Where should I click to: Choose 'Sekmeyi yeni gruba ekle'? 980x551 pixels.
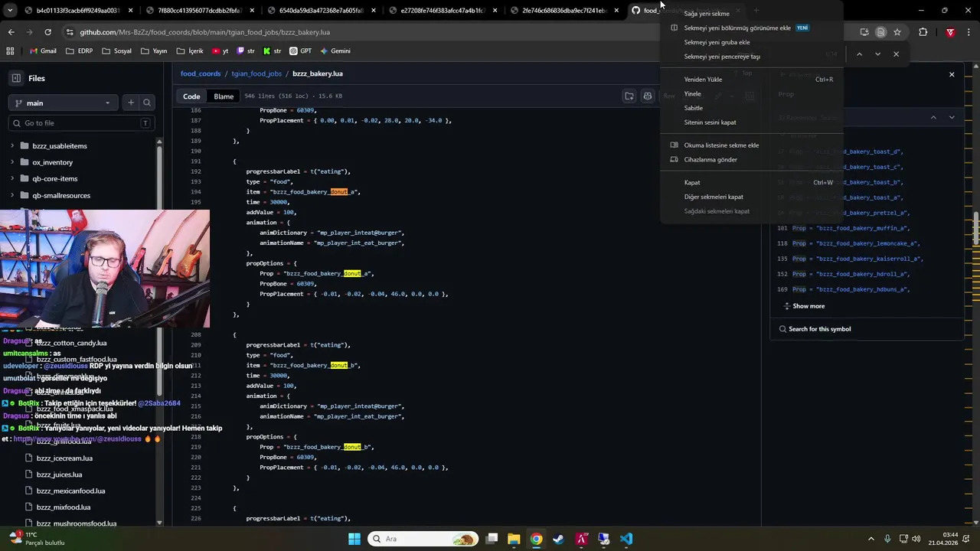tap(717, 42)
